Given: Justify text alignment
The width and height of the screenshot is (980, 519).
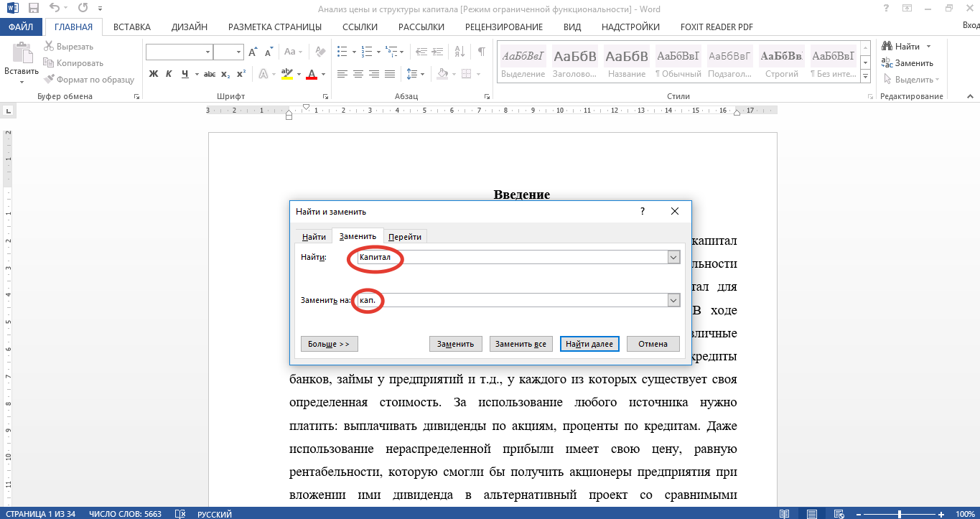Looking at the screenshot, I should click(390, 74).
